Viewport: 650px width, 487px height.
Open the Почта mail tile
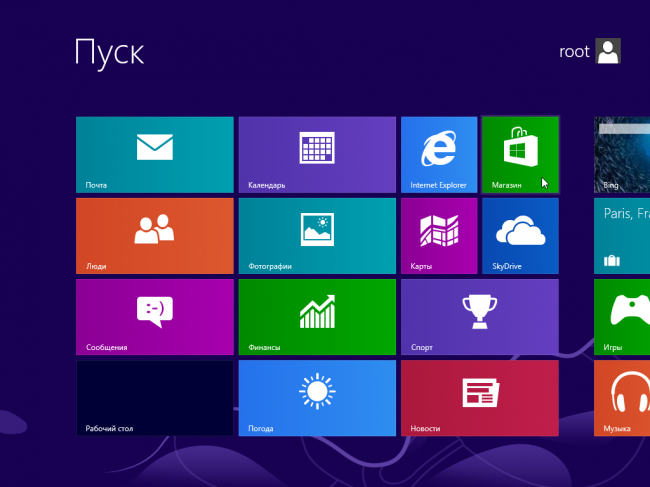click(x=154, y=154)
